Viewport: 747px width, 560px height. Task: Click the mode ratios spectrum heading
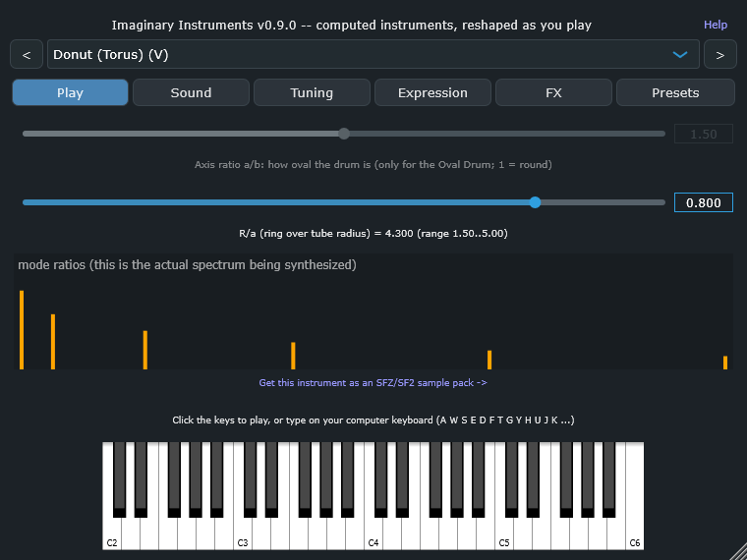pos(187,264)
